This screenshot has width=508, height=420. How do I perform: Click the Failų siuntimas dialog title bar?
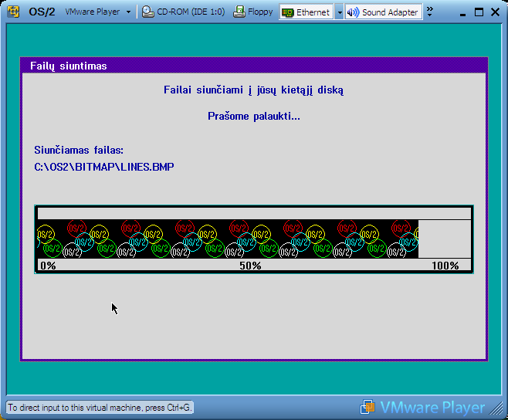254,66
